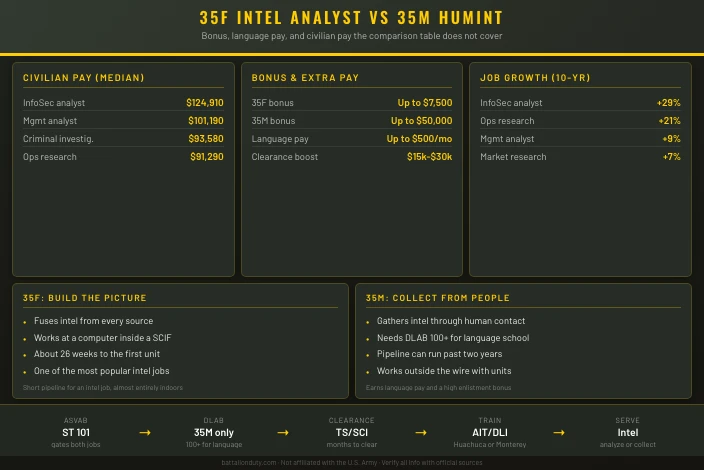Click the 'JOB GROWTH (10-YR)' heading
The height and width of the screenshot is (470, 704).
point(535,78)
